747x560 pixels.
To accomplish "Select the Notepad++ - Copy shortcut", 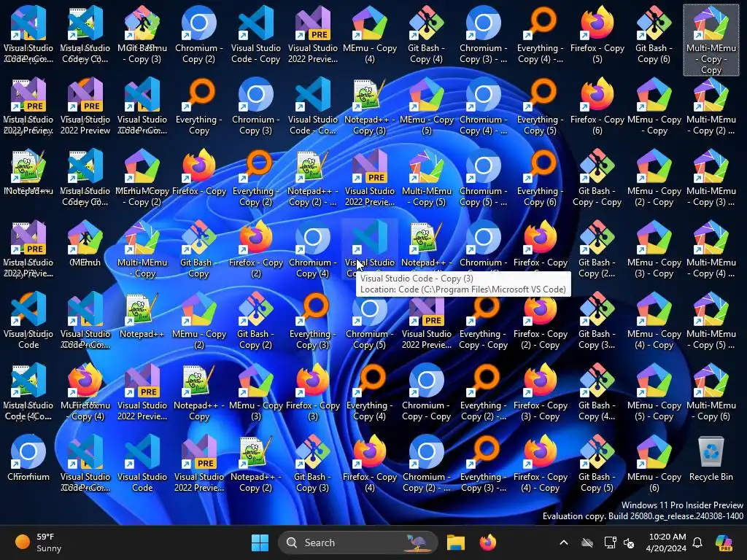I will tap(199, 393).
